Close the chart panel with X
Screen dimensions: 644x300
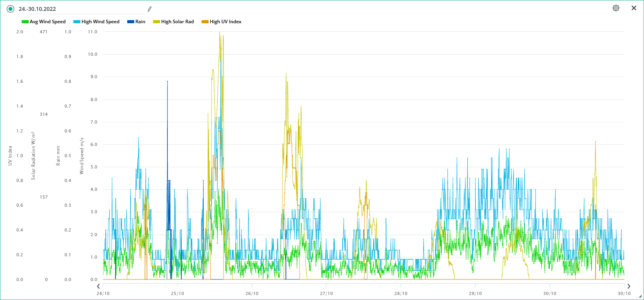634,8
